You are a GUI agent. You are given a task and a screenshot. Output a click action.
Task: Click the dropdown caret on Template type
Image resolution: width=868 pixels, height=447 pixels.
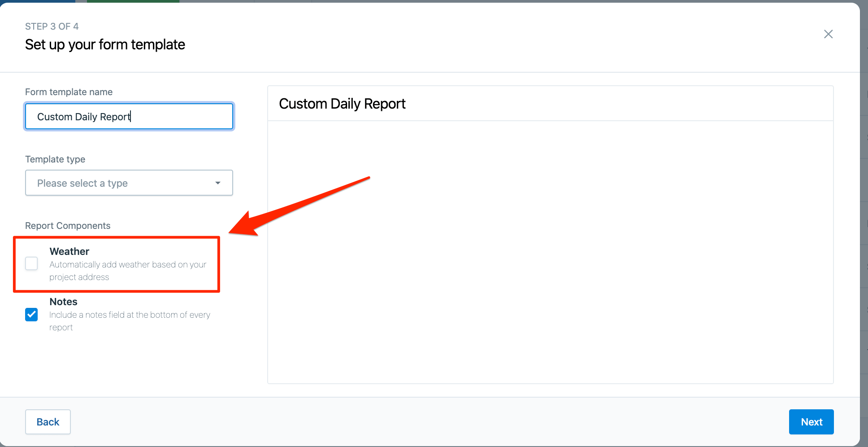tap(218, 183)
